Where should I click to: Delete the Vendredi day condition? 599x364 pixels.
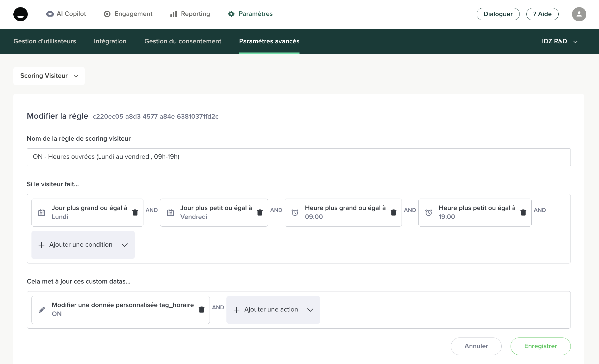pos(260,212)
